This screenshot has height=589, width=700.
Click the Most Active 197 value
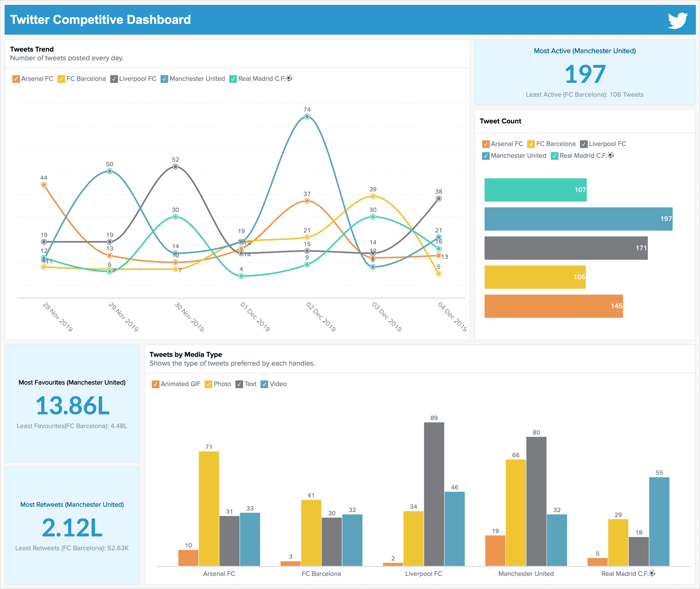pos(585,74)
